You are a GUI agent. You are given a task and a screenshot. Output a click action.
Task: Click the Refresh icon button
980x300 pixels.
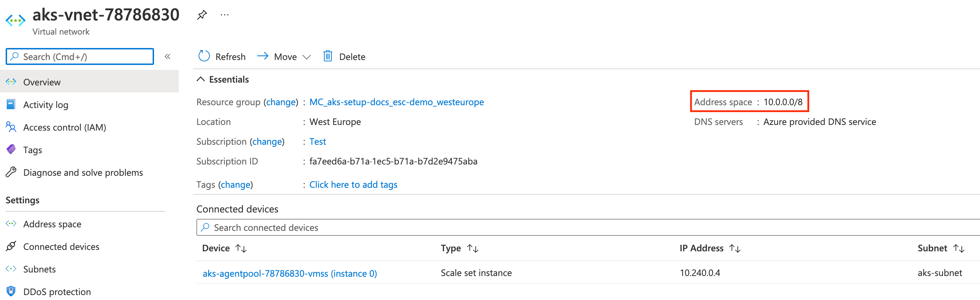(204, 56)
